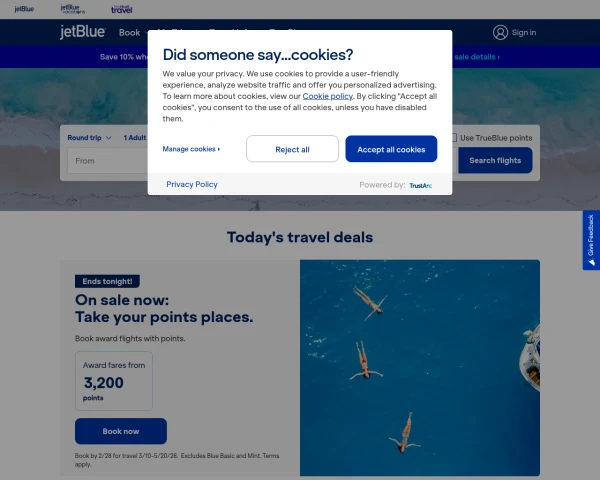
Task: Open the jetBlue Vacations top logo
Action: click(72, 8)
